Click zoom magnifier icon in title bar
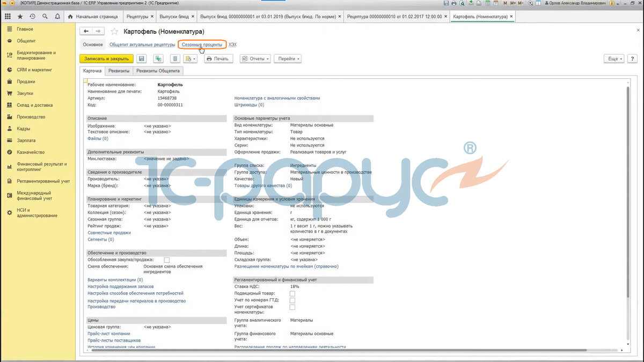This screenshot has width=644, height=362. click(530, 3)
